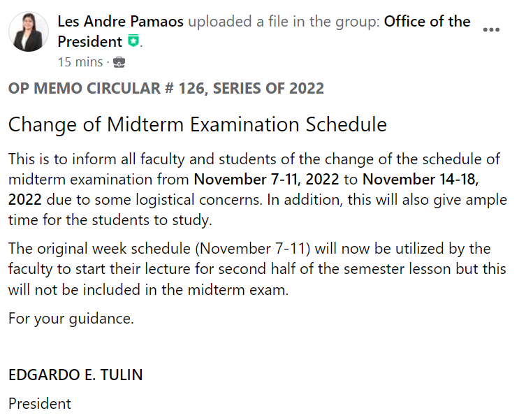
Task: Click the words 'uploaded a file in the group'
Action: pyautogui.click(x=284, y=22)
